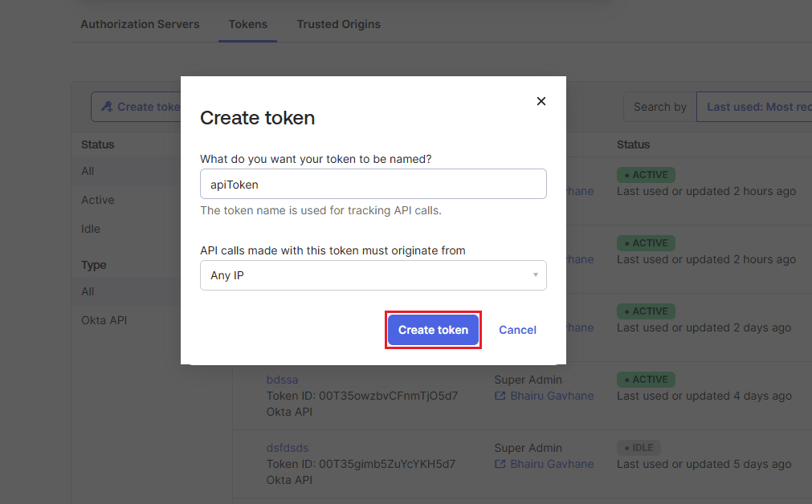Screen dimensions: 812x504
Task: Switch to Authorization Servers tab
Action: tap(140, 24)
